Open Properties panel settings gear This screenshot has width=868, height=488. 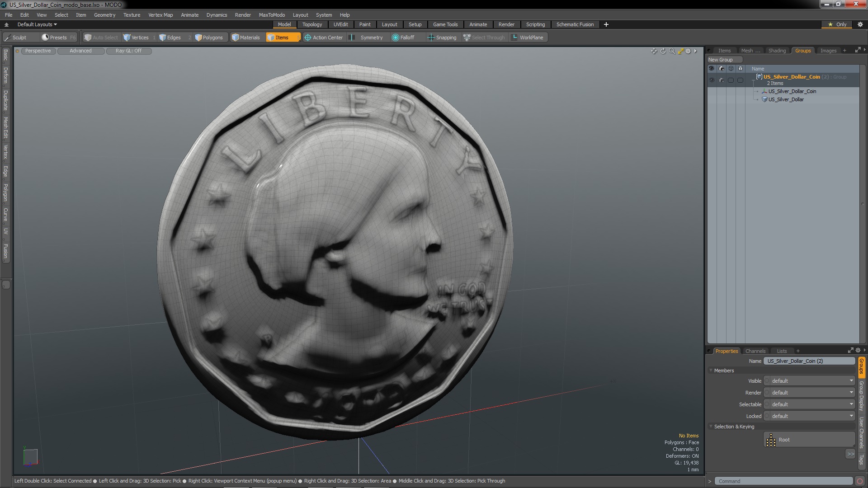click(858, 351)
